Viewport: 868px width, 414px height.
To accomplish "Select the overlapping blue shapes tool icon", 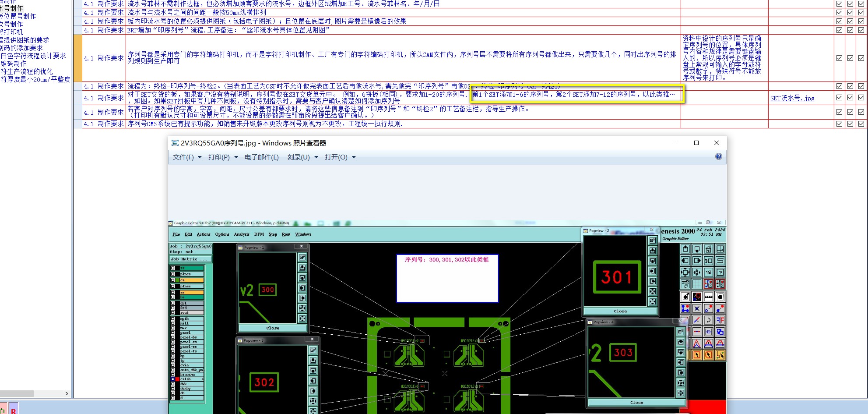I will tap(720, 331).
